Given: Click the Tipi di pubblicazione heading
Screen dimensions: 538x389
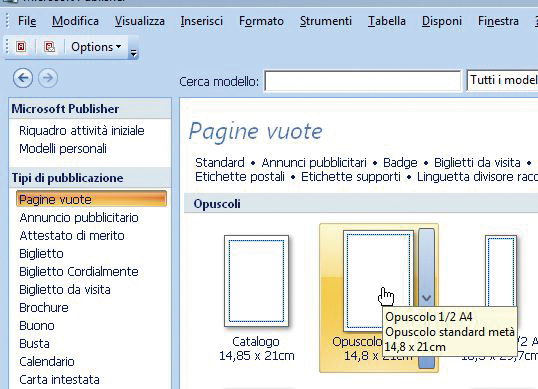Looking at the screenshot, I should click(x=67, y=178).
